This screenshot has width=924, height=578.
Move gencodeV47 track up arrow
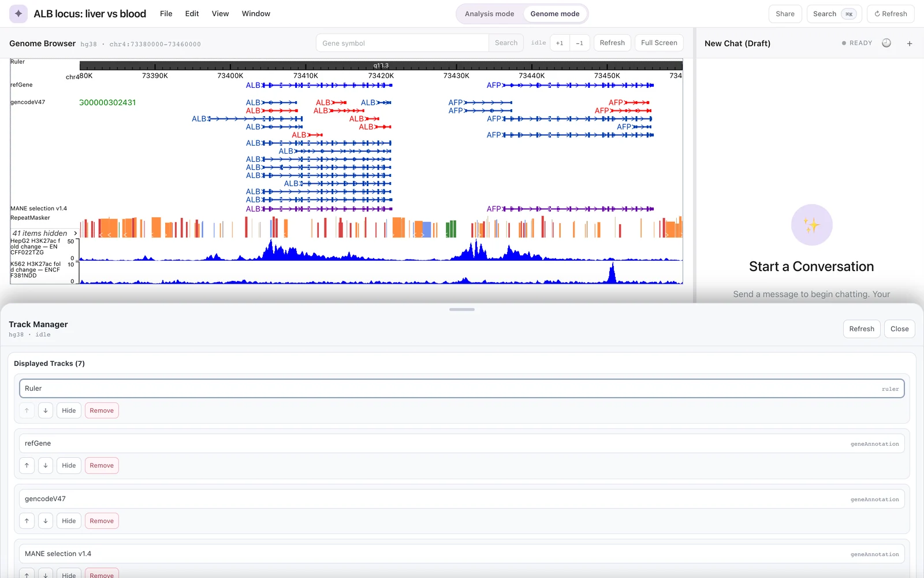point(27,521)
